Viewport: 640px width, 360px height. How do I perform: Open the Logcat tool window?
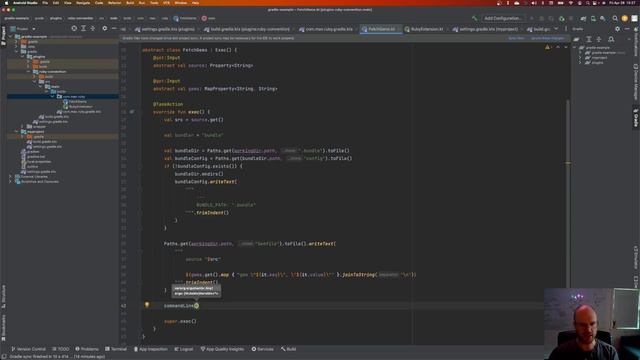coord(184,349)
